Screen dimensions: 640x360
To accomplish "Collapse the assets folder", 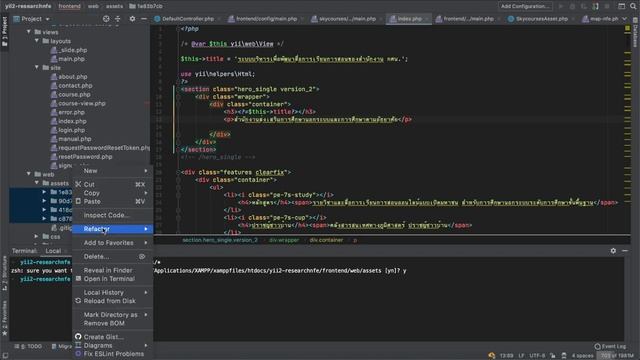I will click(37, 183).
